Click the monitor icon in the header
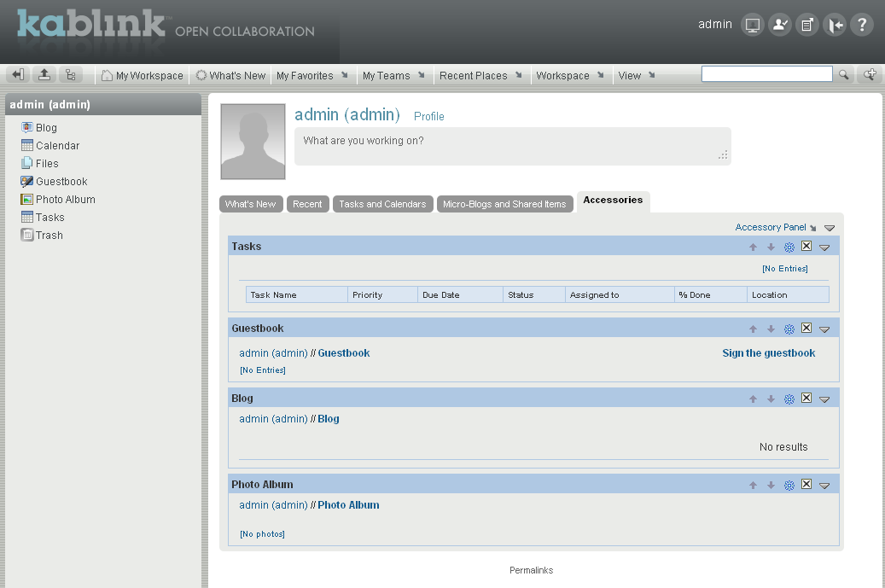Image resolution: width=885 pixels, height=588 pixels. [x=752, y=25]
